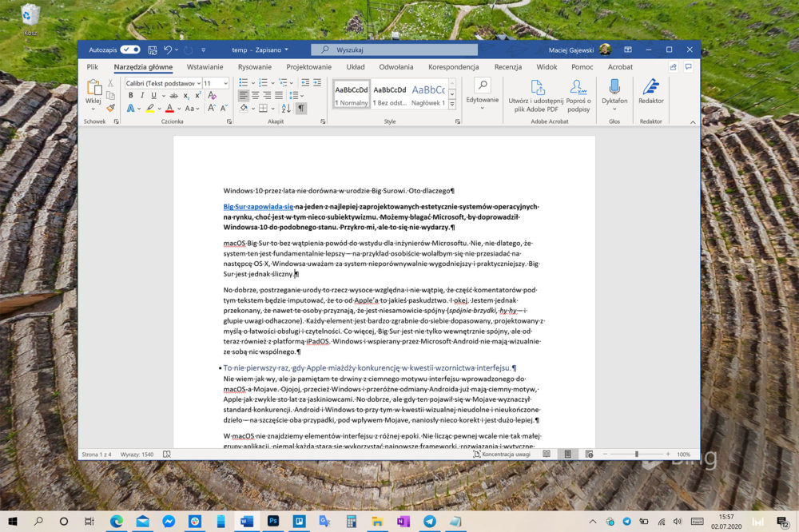Save document from quick access toolbar

click(153, 50)
